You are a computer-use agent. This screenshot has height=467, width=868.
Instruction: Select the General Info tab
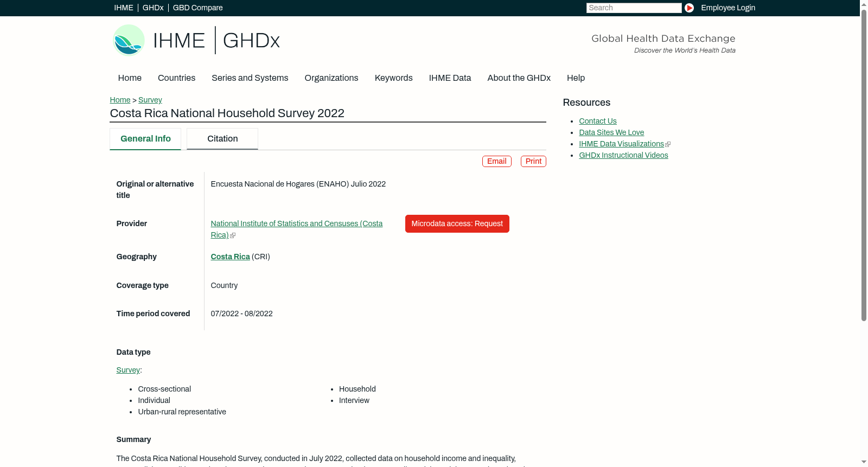pyautogui.click(x=145, y=139)
